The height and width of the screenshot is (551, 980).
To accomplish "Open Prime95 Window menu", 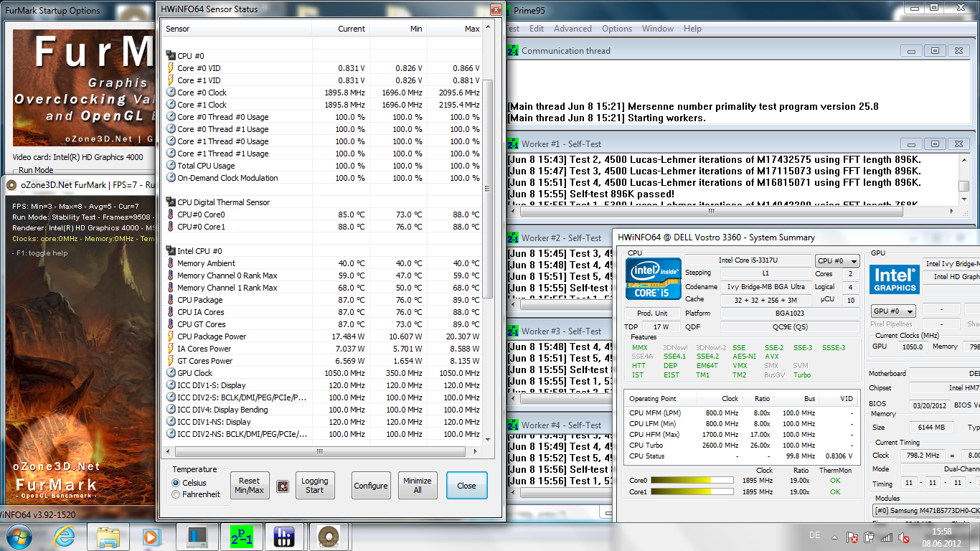I will coord(658,29).
